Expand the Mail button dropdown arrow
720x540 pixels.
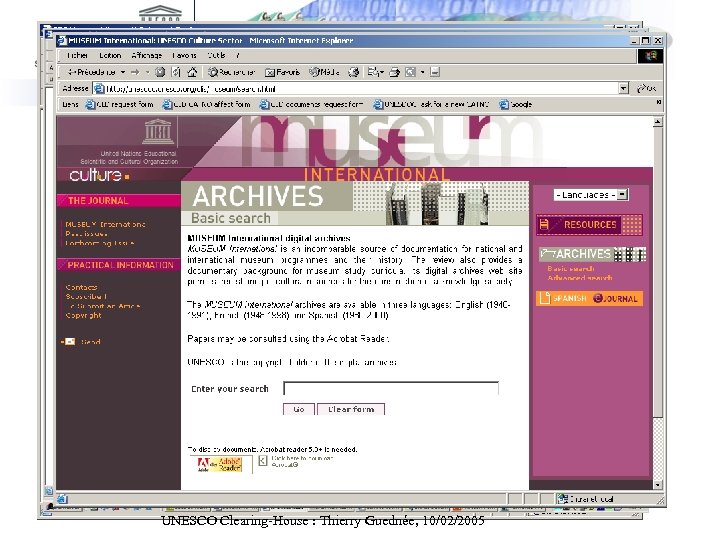pyautogui.click(x=382, y=72)
